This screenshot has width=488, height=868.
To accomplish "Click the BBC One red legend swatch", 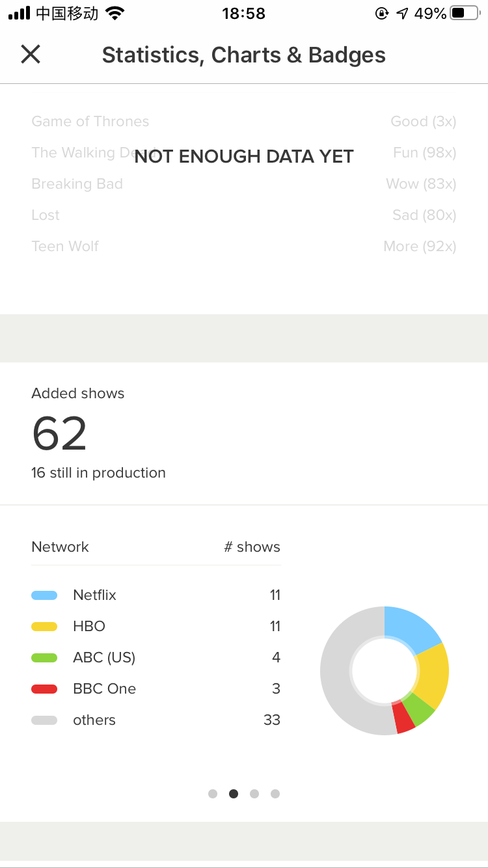I will click(44, 689).
